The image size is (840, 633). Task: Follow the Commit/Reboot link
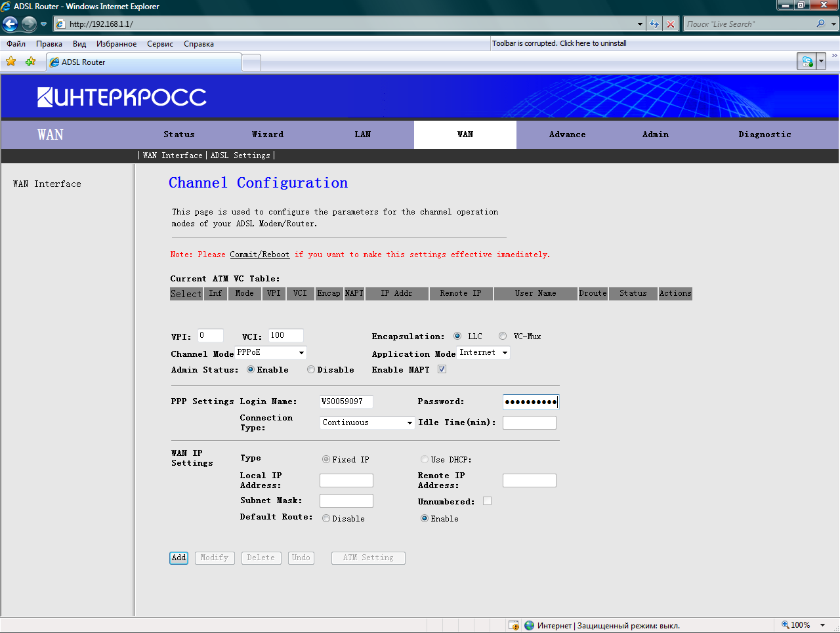click(259, 255)
